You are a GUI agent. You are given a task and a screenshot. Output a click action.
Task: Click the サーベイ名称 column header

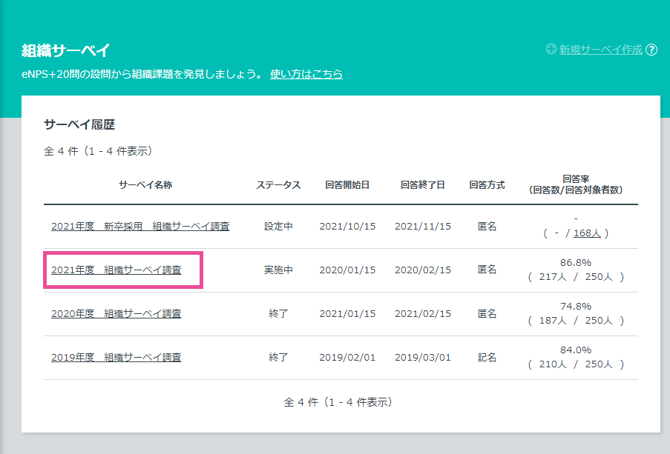[145, 185]
